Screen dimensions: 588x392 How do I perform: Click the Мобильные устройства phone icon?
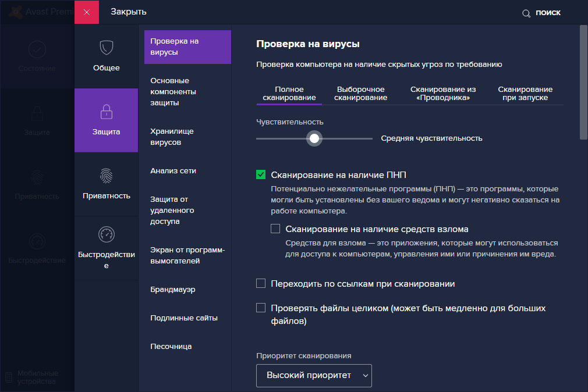pos(8,377)
